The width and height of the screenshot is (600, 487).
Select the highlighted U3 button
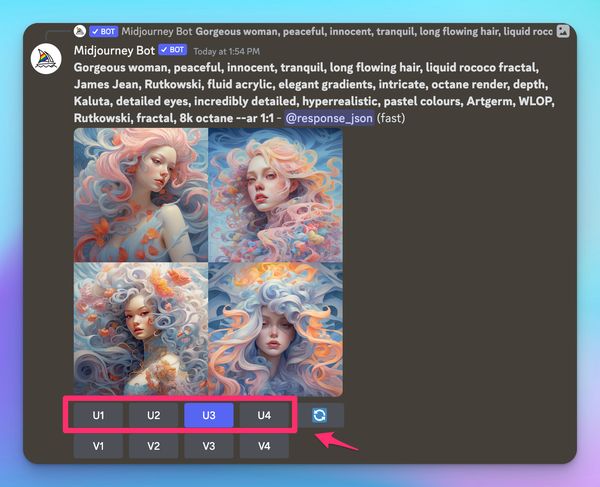coord(209,414)
